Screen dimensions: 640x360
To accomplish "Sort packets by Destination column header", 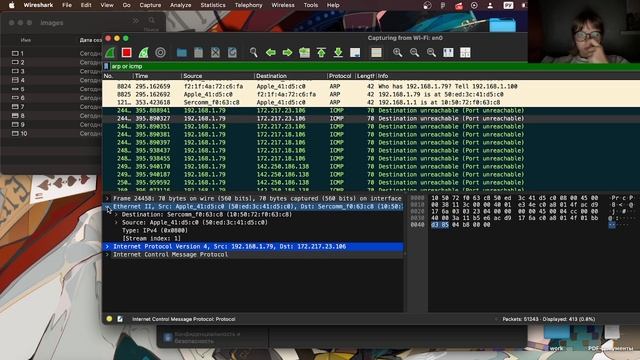I will tap(290, 76).
